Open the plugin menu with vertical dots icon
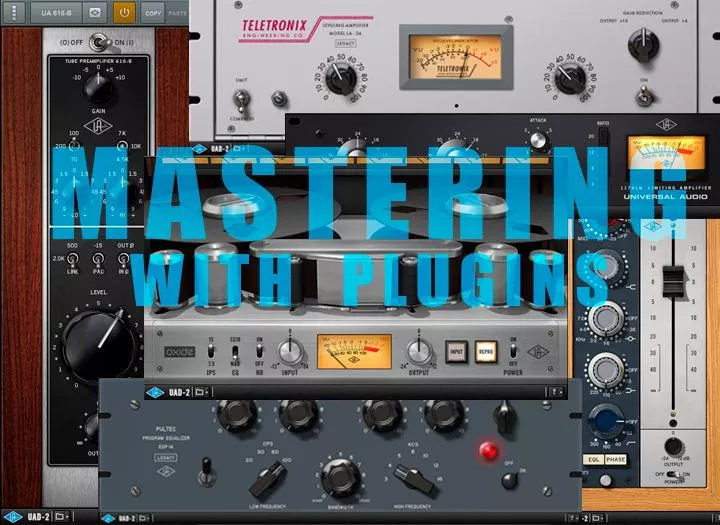The width and height of the screenshot is (720, 525). [14, 12]
